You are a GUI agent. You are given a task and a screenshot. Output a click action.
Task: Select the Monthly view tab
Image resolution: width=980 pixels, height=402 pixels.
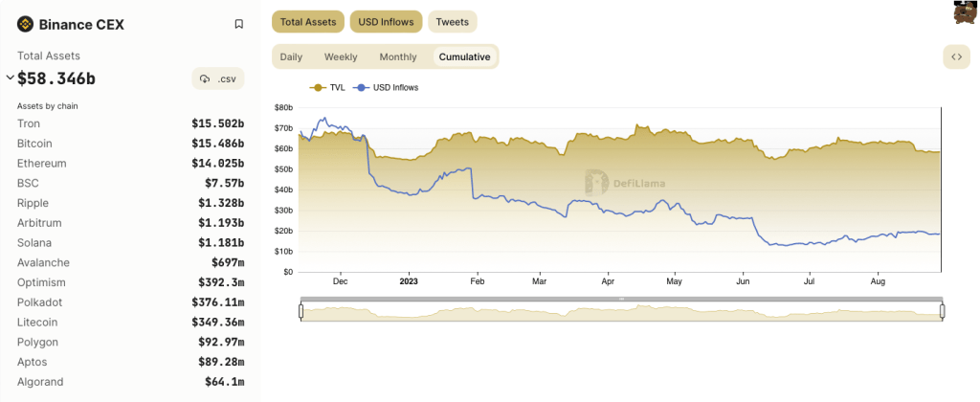[x=398, y=56]
